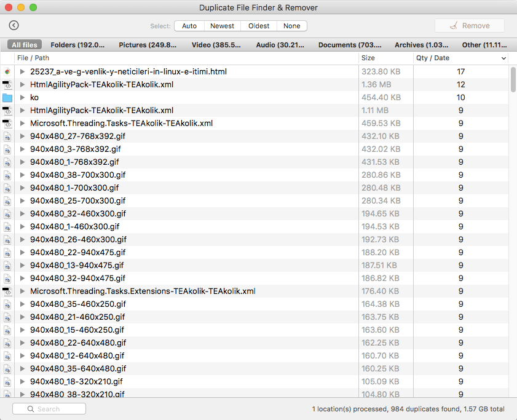Click GIF icon for 940x480_32-460x300.gif

[x=7, y=214]
